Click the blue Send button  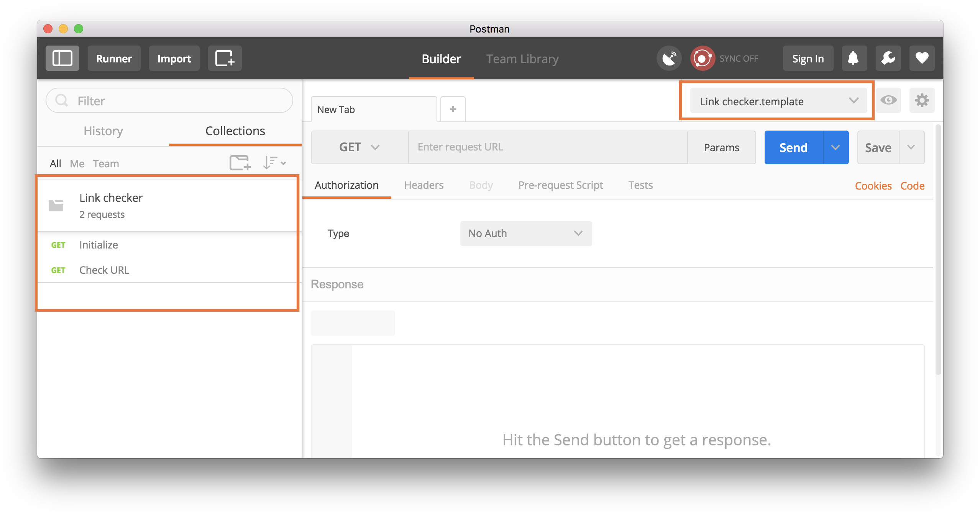coord(793,147)
